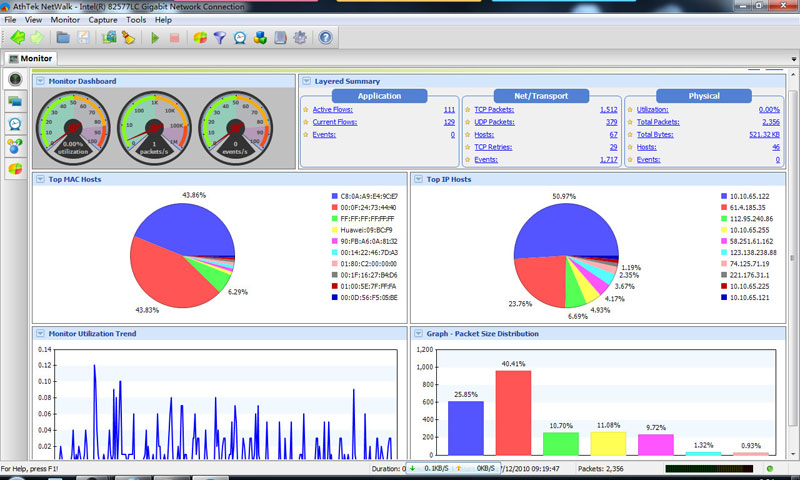The width and height of the screenshot is (800, 480).
Task: Click the broom clear icon in toolbar
Action: pos(129,38)
